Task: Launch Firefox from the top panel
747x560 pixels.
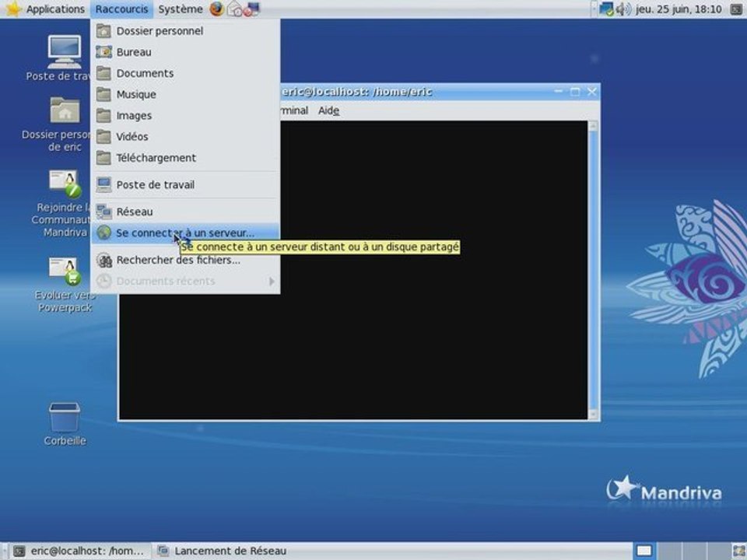Action: [x=217, y=9]
